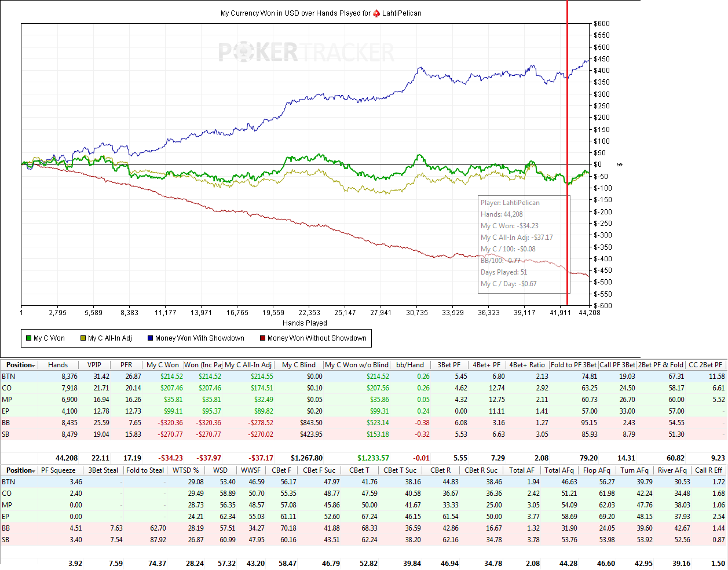Click the Fold to PF 3Bet column header
The height and width of the screenshot is (570, 728).
(x=574, y=365)
